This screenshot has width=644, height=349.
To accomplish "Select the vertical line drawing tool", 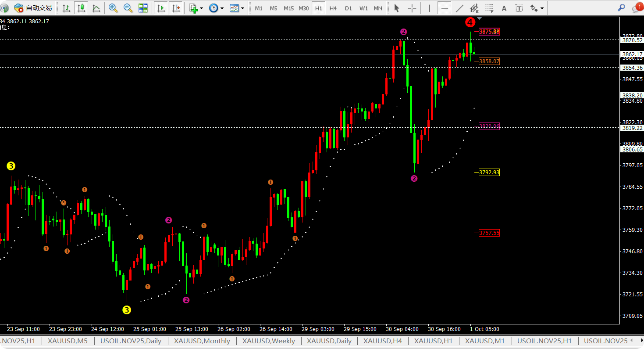I will [x=430, y=8].
